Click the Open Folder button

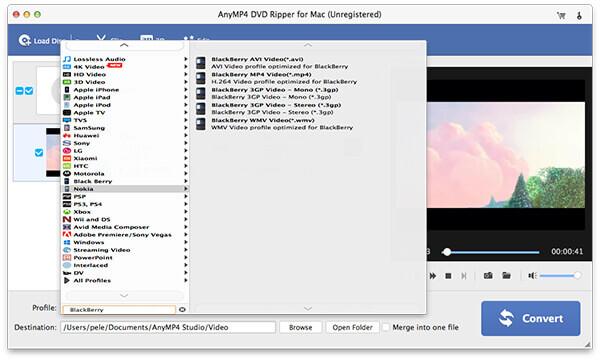coord(352,327)
